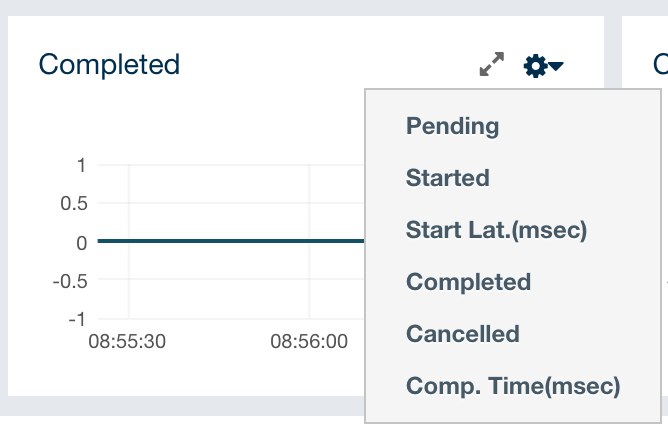Click the 08:55:30 time axis label
Screen dimensions: 668x436
tap(127, 342)
